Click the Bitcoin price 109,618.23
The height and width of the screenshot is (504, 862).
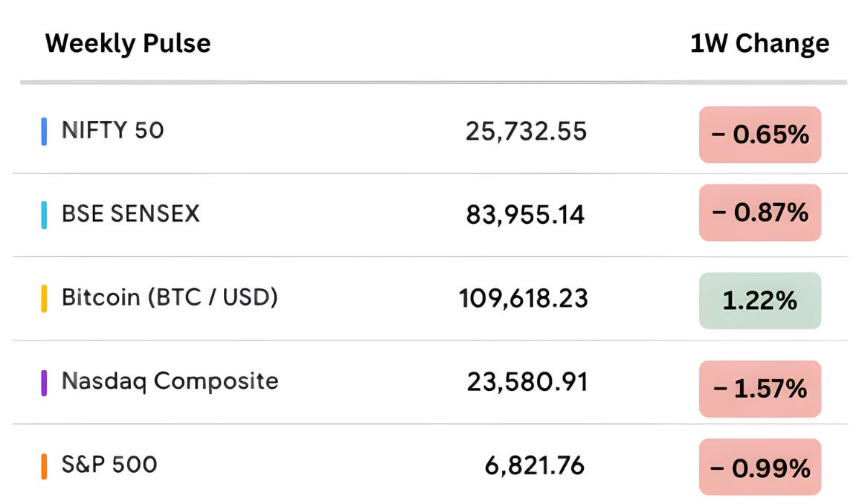pos(524,298)
